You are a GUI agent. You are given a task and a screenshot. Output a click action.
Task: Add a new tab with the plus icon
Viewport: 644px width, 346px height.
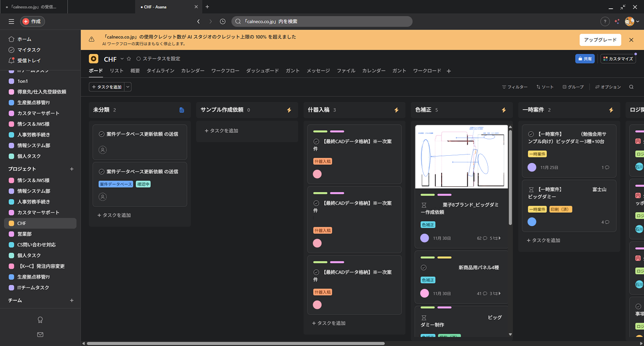click(x=449, y=71)
